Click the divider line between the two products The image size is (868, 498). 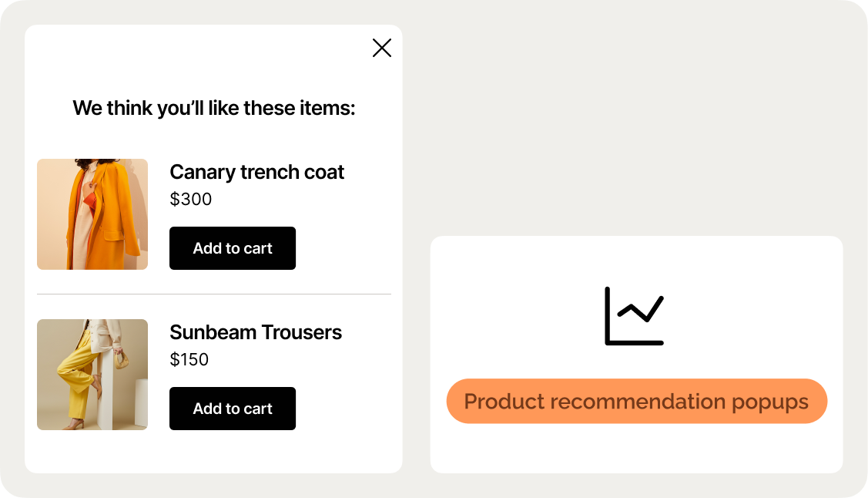214,294
